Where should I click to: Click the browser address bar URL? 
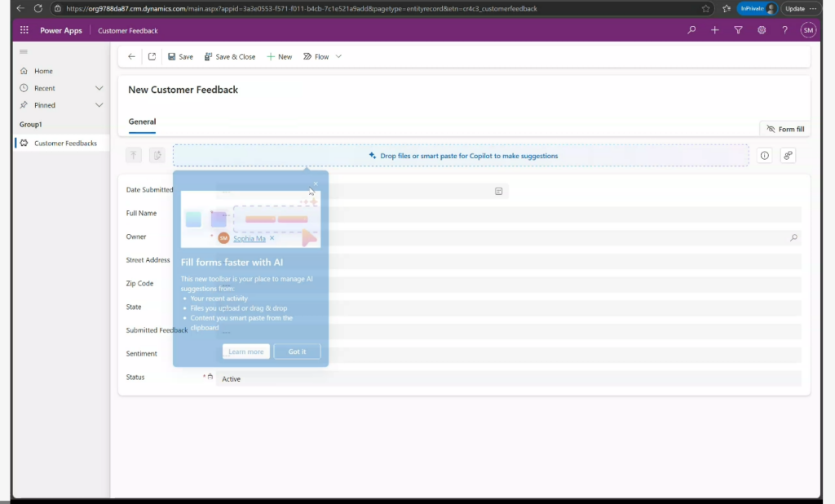pyautogui.click(x=302, y=8)
